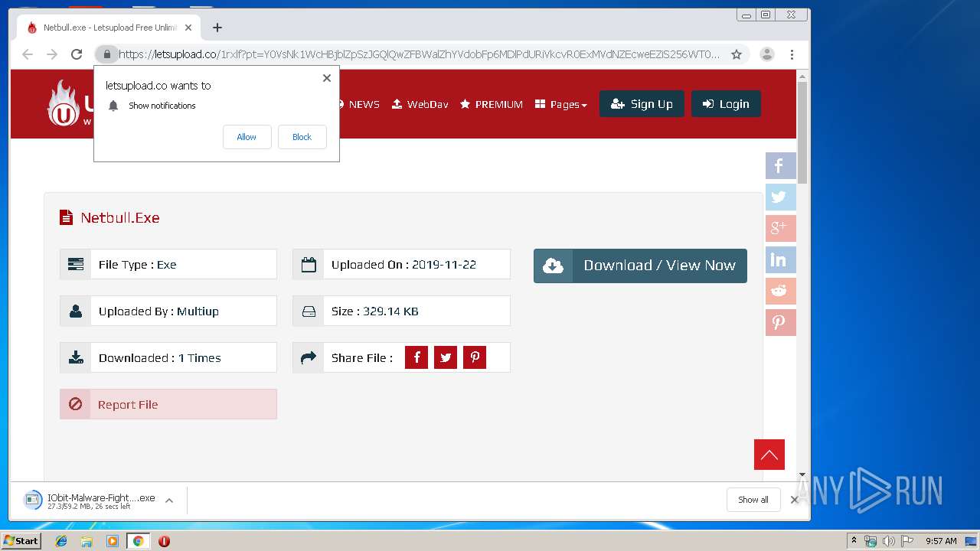Open the NEWS menu item
Screen dimensions: 980x551
[x=357, y=104]
